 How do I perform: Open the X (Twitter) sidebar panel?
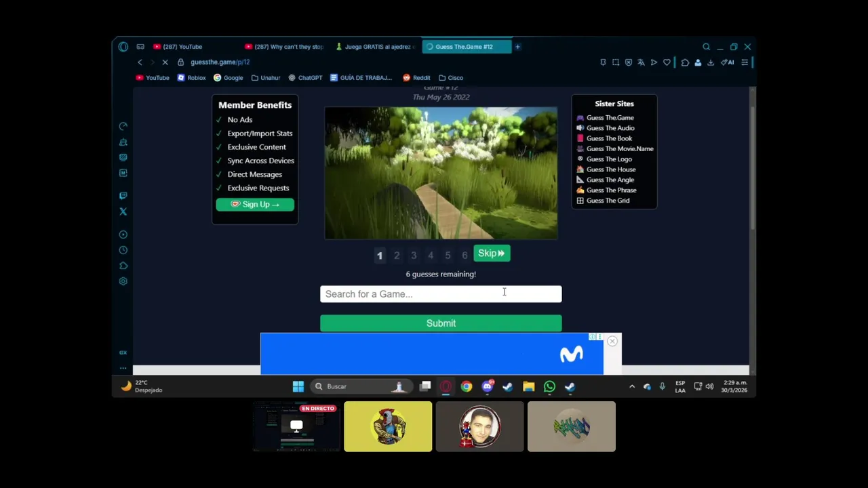tap(123, 211)
